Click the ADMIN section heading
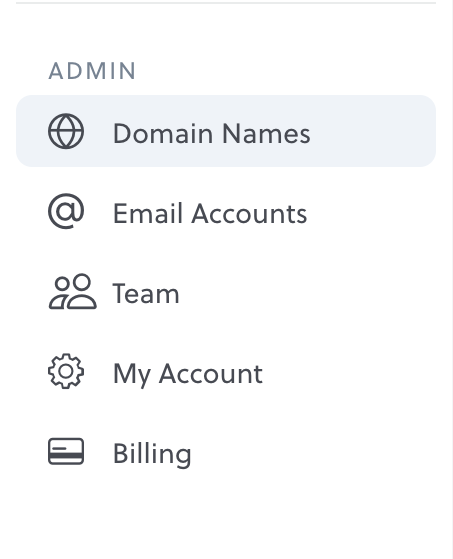 [92, 71]
